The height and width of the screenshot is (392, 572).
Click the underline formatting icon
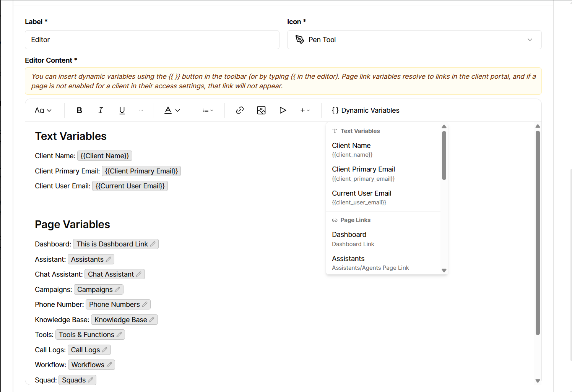point(122,110)
